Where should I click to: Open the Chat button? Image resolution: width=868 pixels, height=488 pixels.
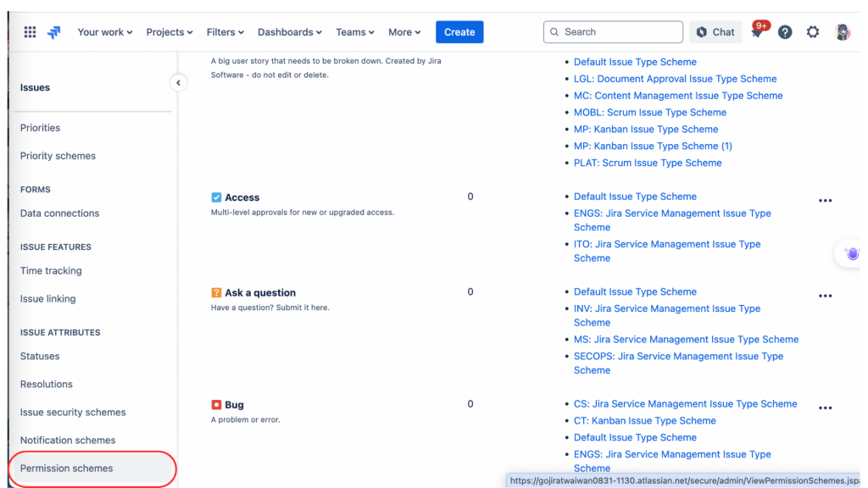[x=715, y=32]
